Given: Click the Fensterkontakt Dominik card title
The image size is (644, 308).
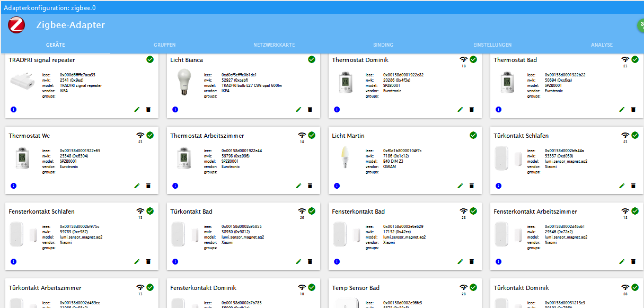Looking at the screenshot, I should (203, 288).
